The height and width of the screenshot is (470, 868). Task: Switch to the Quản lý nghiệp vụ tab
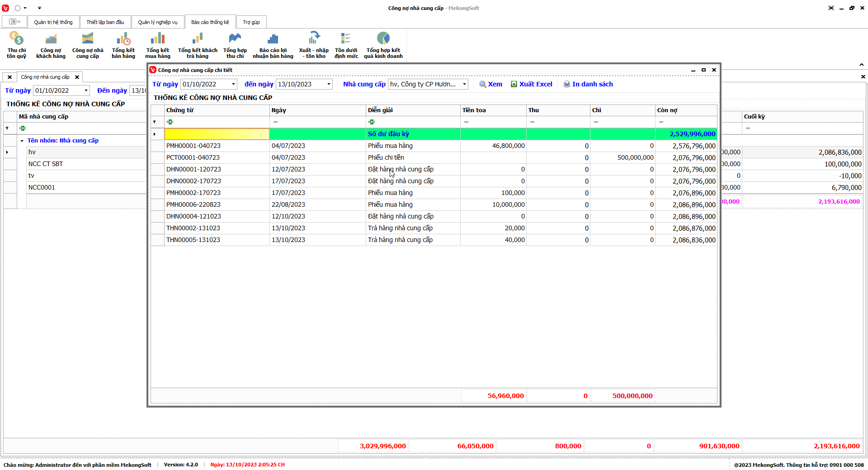click(x=157, y=22)
